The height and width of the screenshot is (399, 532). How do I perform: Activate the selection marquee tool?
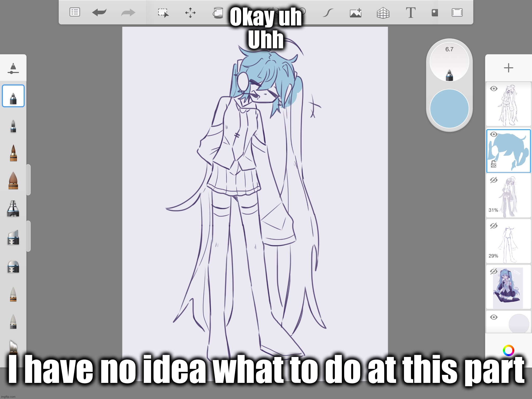[x=163, y=12]
